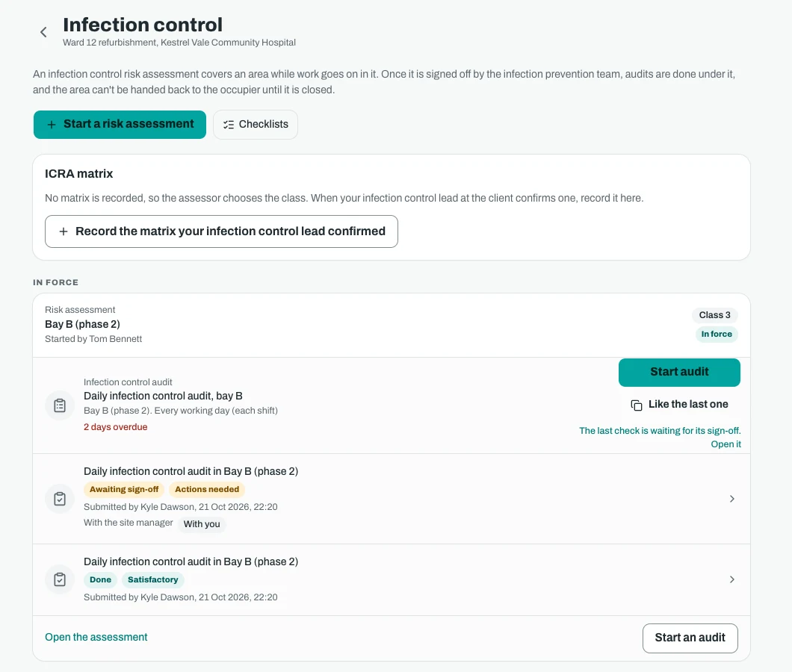Record the matrix your infection control lead confirmed
Image resolution: width=792 pixels, height=672 pixels.
tap(221, 231)
